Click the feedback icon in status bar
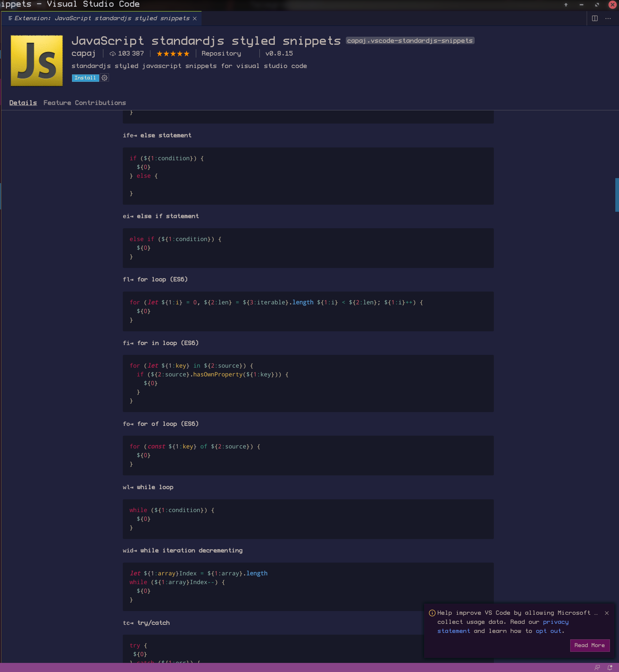Image resolution: width=619 pixels, height=672 pixels. coord(597,668)
